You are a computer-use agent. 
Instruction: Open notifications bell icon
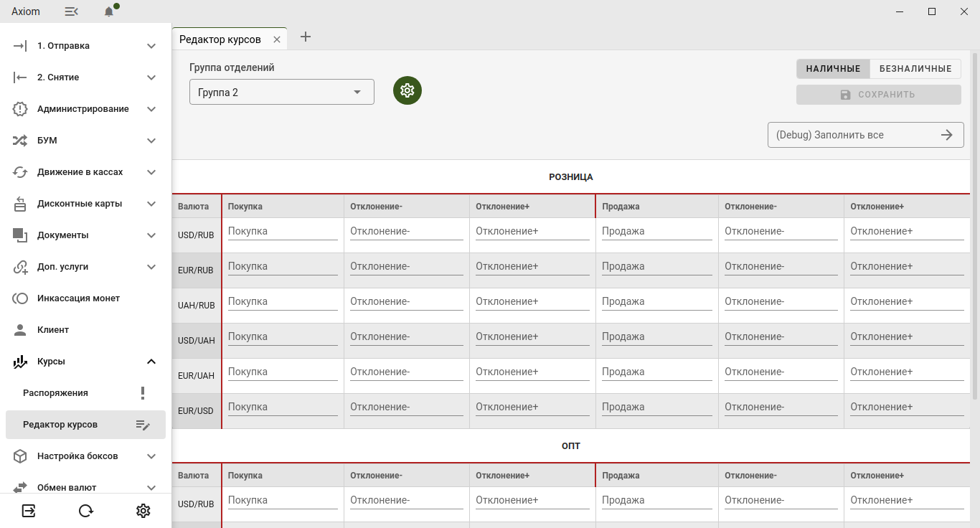(109, 11)
